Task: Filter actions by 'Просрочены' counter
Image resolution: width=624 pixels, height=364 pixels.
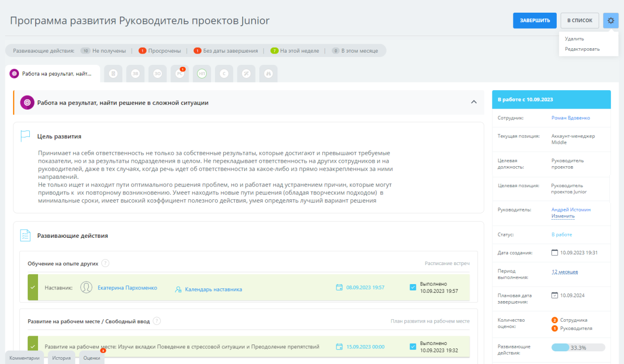Action: pyautogui.click(x=160, y=50)
